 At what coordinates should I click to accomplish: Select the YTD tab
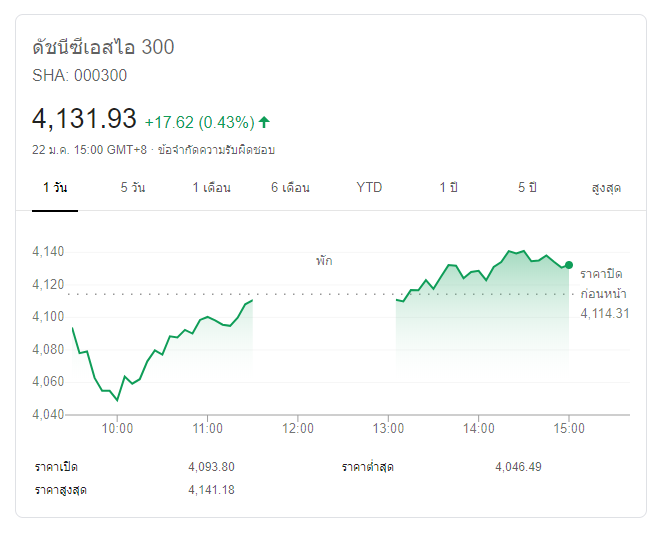369,187
